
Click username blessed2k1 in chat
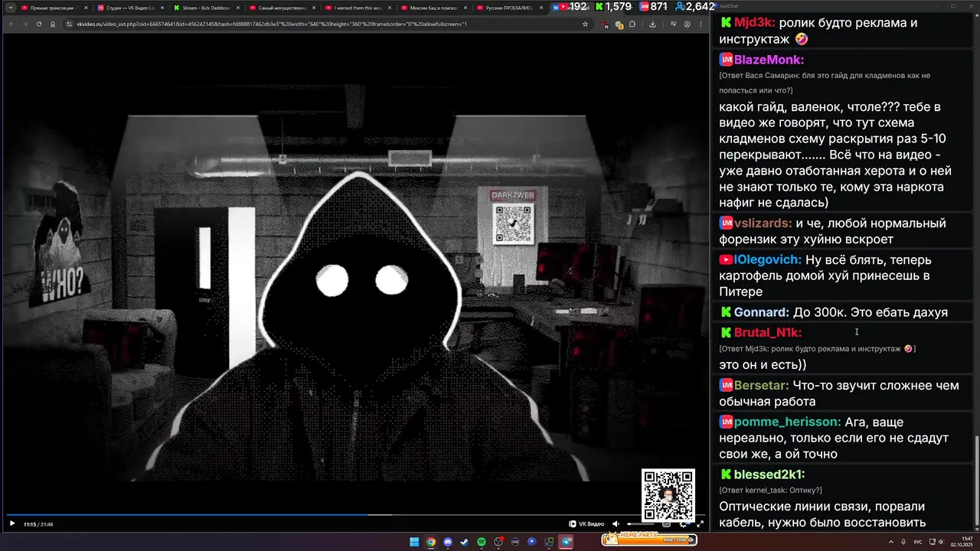tap(769, 474)
